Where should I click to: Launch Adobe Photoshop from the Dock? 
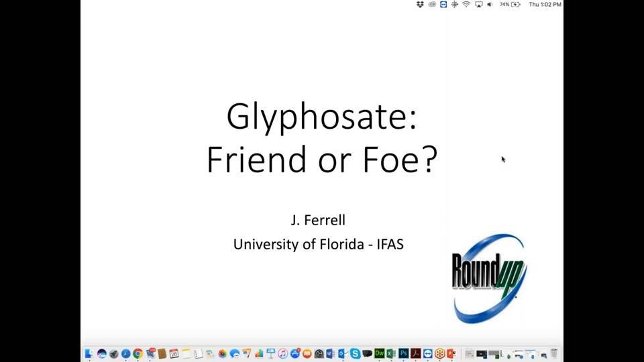coord(403,353)
